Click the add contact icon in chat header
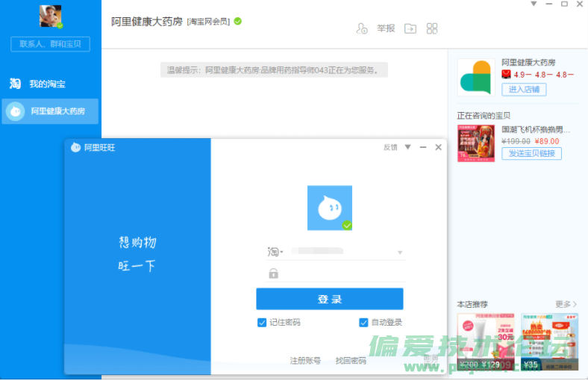The width and height of the screenshot is (588, 381). pos(362,29)
